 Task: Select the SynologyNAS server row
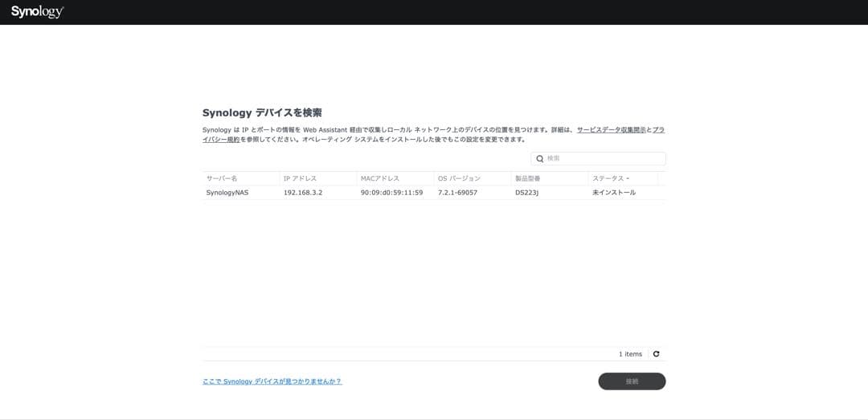pos(434,193)
